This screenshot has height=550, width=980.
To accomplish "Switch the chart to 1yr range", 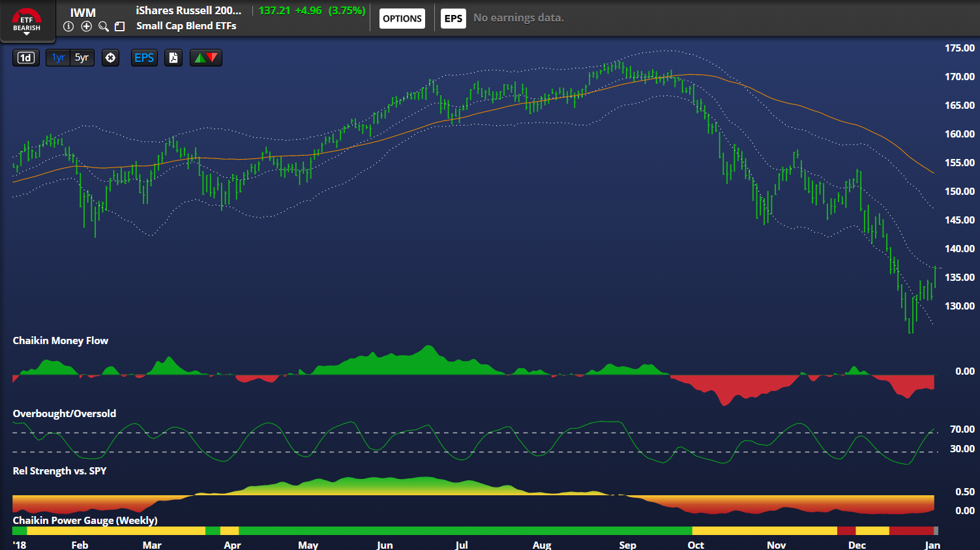I will coord(58,58).
